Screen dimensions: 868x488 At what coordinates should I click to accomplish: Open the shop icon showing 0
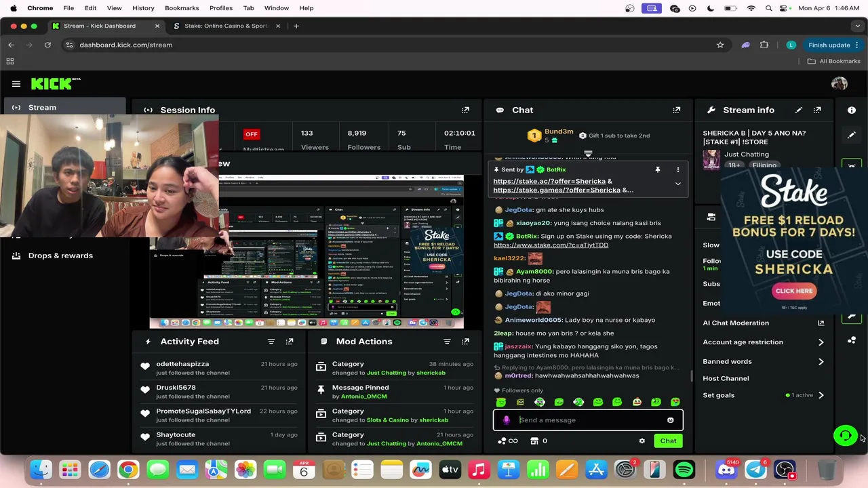coord(538,441)
